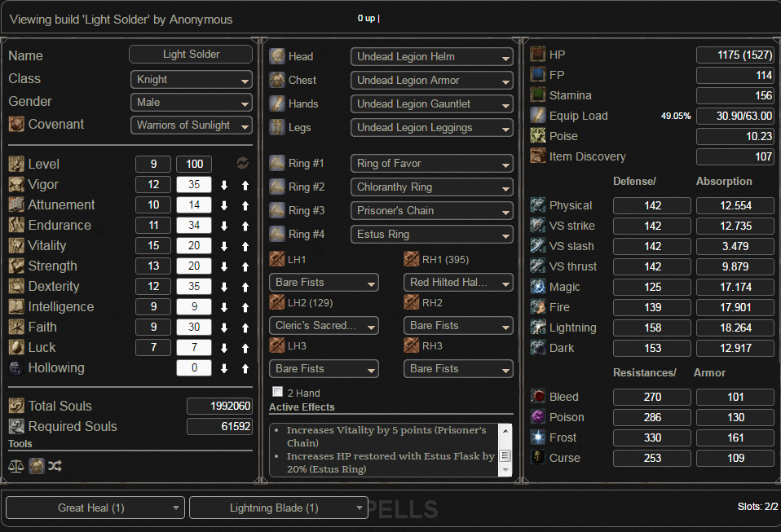The width and height of the screenshot is (781, 532).
Task: Open Hands dropdown Undead Legion Gauntlet
Action: [x=432, y=104]
